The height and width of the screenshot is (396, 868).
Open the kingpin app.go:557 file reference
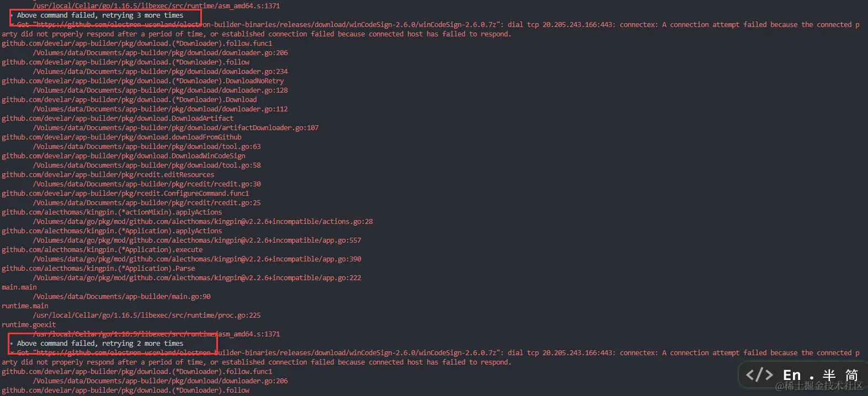click(x=197, y=240)
